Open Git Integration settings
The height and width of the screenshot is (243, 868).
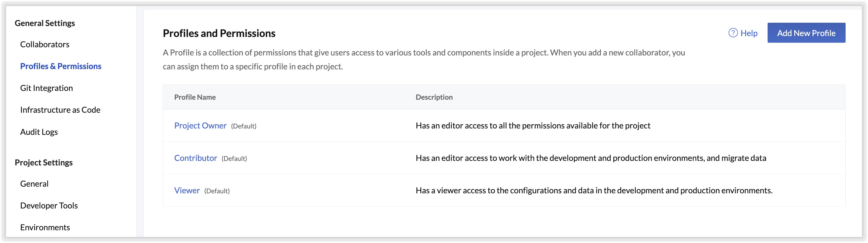pos(47,88)
